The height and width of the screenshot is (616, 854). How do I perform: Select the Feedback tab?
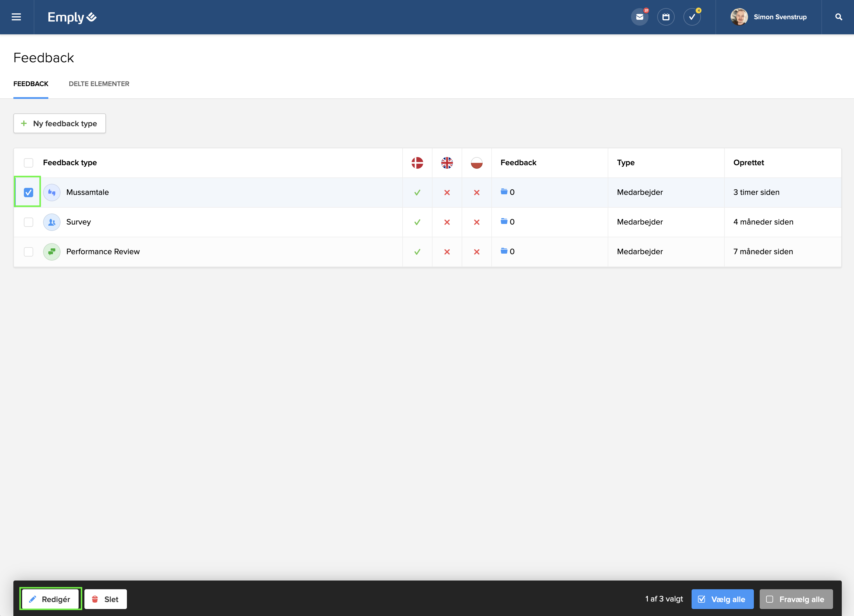[x=31, y=84]
